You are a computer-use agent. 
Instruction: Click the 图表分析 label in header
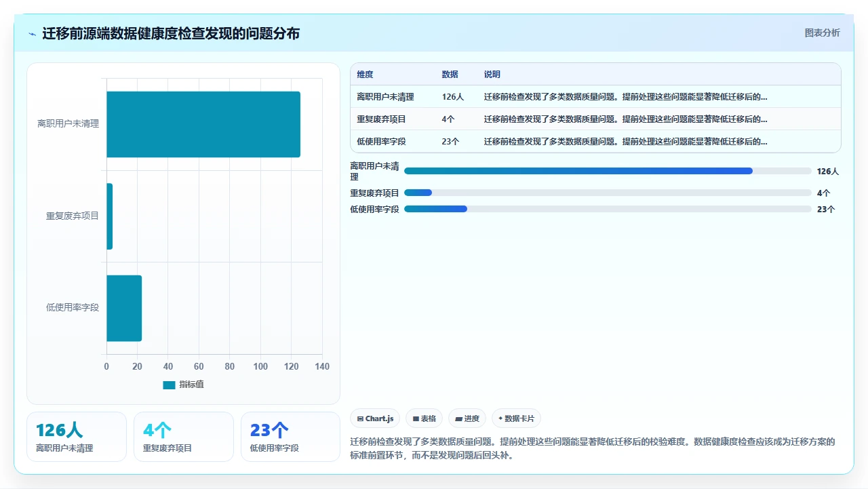click(x=822, y=33)
